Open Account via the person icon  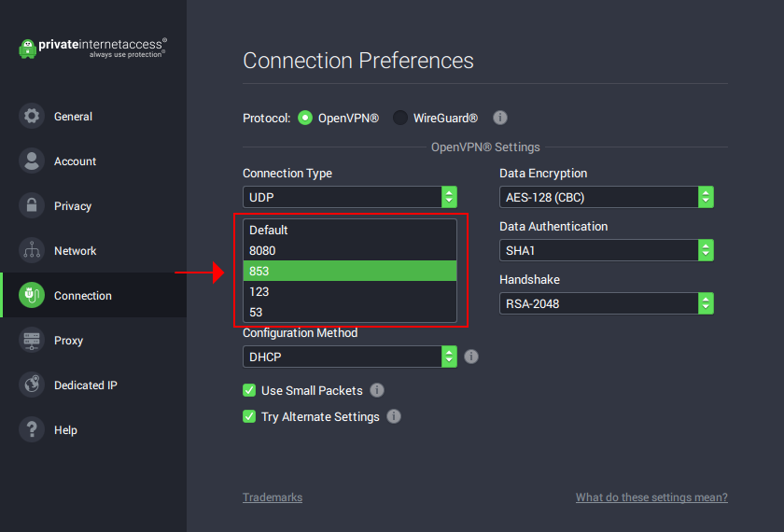pos(32,161)
